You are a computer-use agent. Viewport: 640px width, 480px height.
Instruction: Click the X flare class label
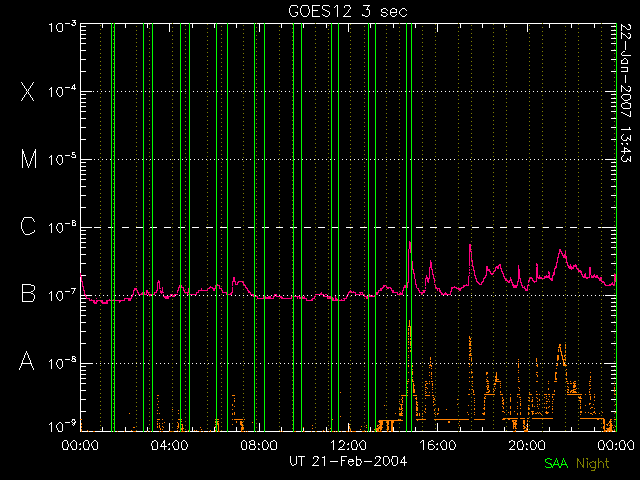[28, 91]
